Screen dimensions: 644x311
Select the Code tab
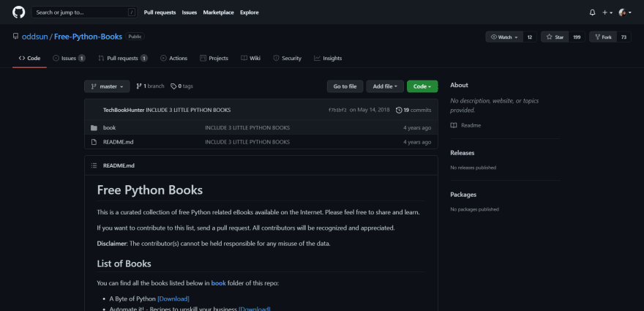point(29,59)
